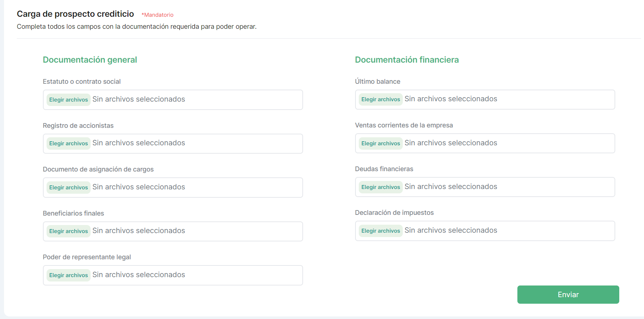Image resolution: width=644 pixels, height=319 pixels.
Task: Choose files for Registro de accionistas
Action: pyautogui.click(x=68, y=143)
